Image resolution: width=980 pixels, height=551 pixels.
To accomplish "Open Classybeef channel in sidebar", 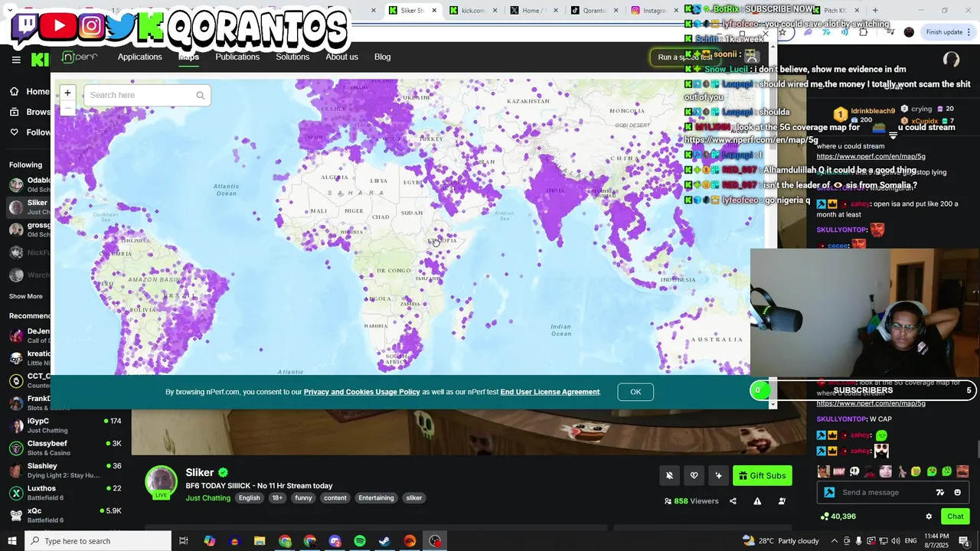I will coord(65,448).
